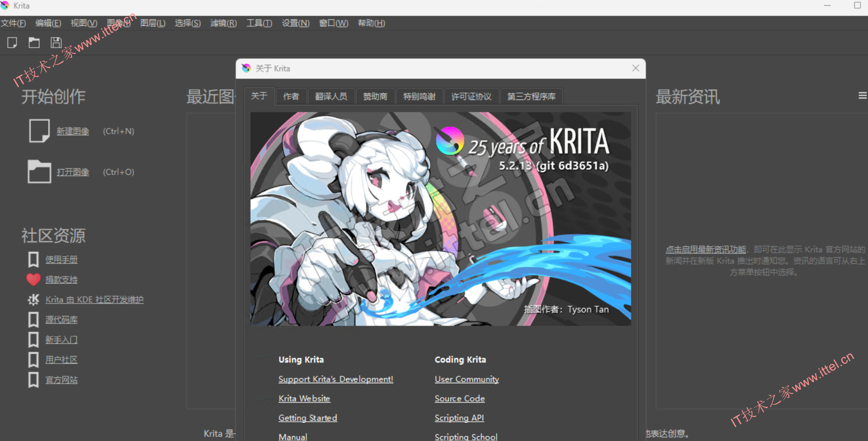The height and width of the screenshot is (441, 868).
Task: Click the save toolbar icon
Action: (x=56, y=43)
